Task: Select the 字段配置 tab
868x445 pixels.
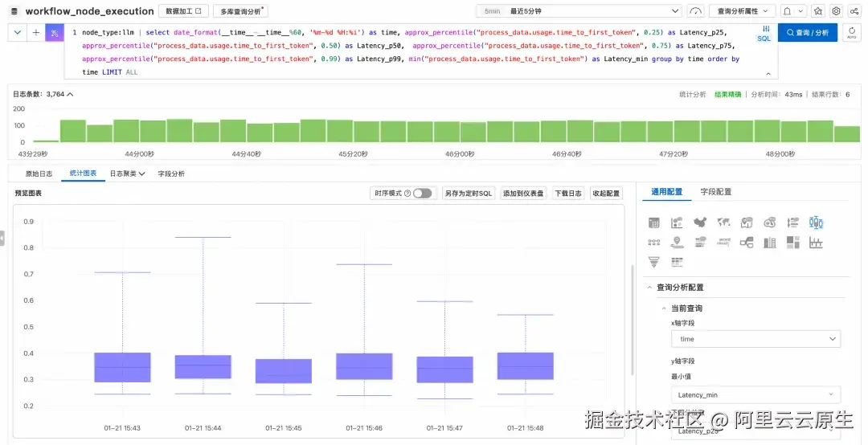Action: 716,191
